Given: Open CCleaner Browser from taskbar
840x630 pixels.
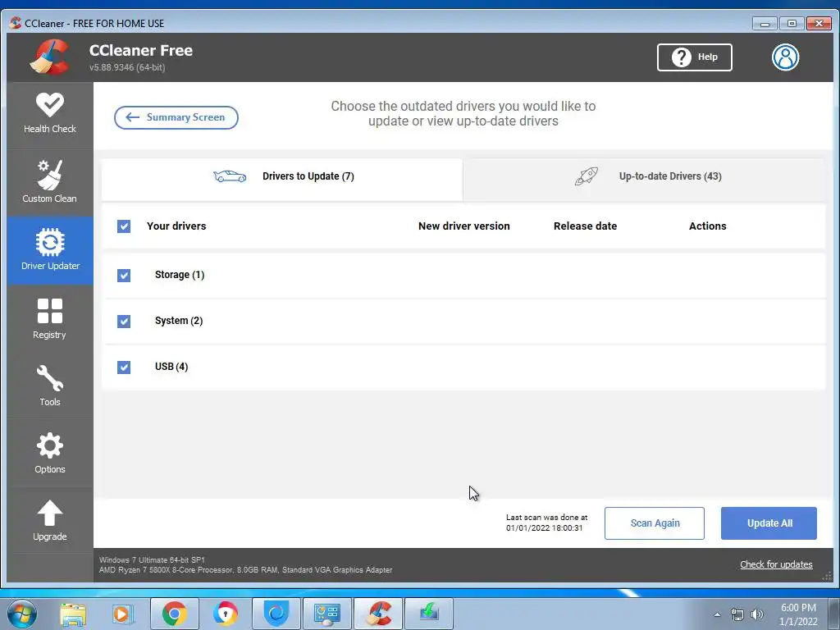Looking at the screenshot, I should click(225, 614).
